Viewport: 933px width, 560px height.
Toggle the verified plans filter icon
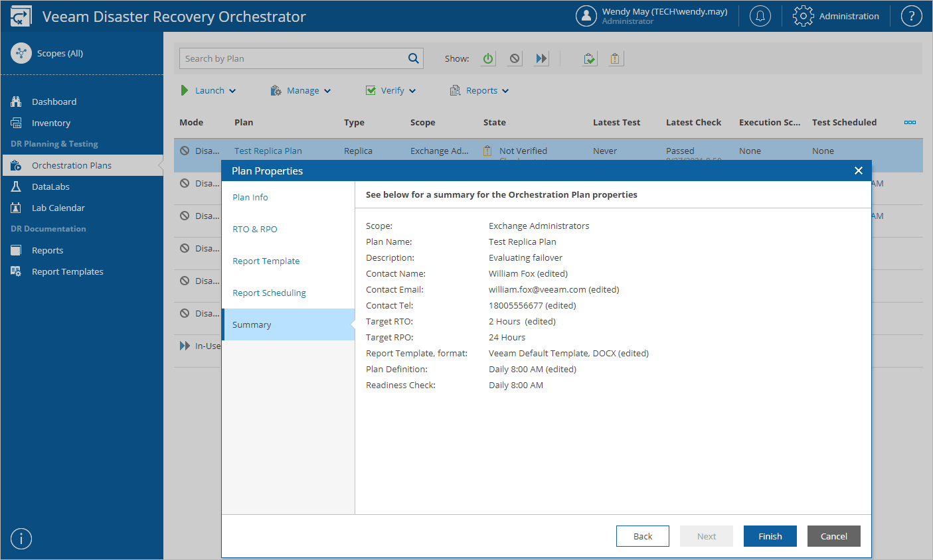590,58
